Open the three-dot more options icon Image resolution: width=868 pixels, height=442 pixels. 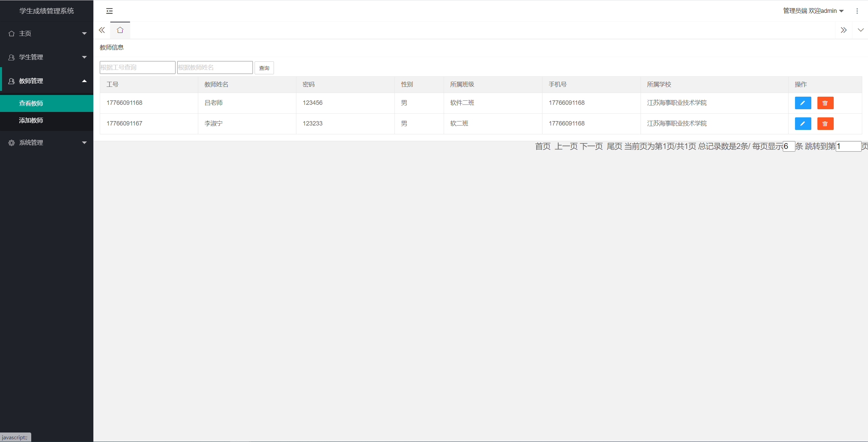click(x=857, y=11)
